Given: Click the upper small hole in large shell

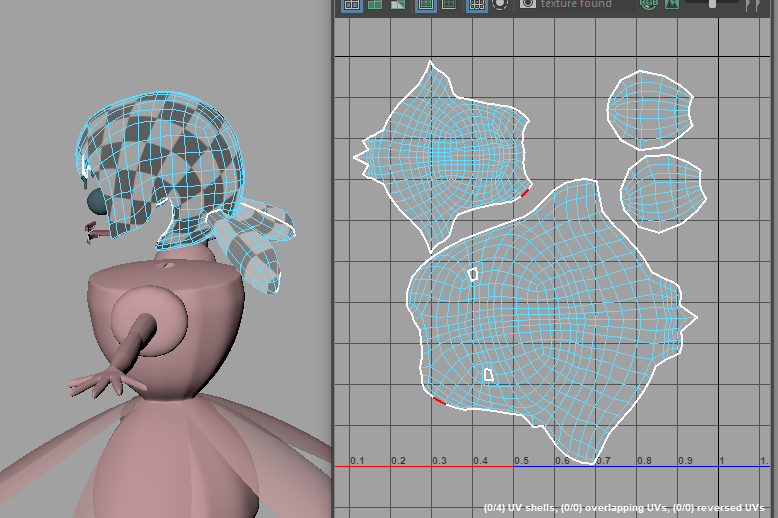Looking at the screenshot, I should point(473,274).
